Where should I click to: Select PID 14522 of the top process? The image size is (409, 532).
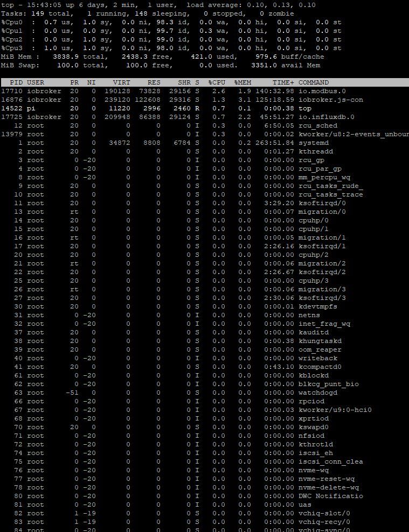[12, 108]
